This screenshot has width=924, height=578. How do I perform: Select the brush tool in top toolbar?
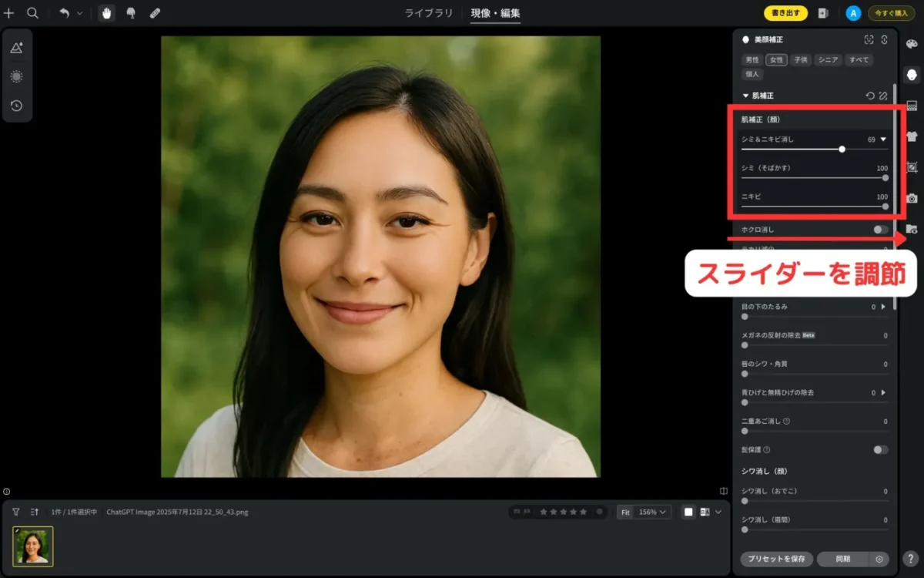click(x=131, y=13)
